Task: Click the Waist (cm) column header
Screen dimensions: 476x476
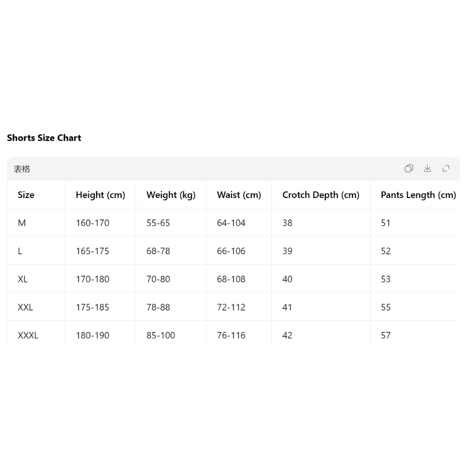Action: (x=239, y=195)
